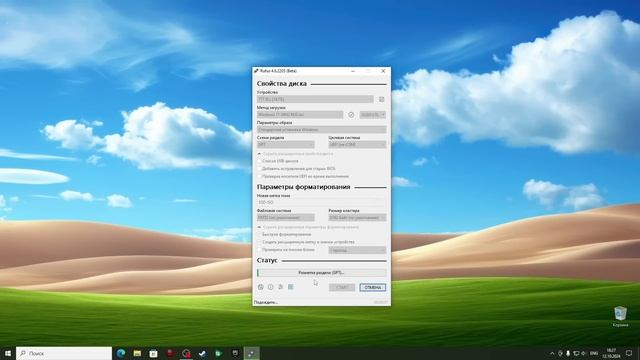Click the 'Параметры форматирования' heading
640x360 pixels.
pos(303,187)
